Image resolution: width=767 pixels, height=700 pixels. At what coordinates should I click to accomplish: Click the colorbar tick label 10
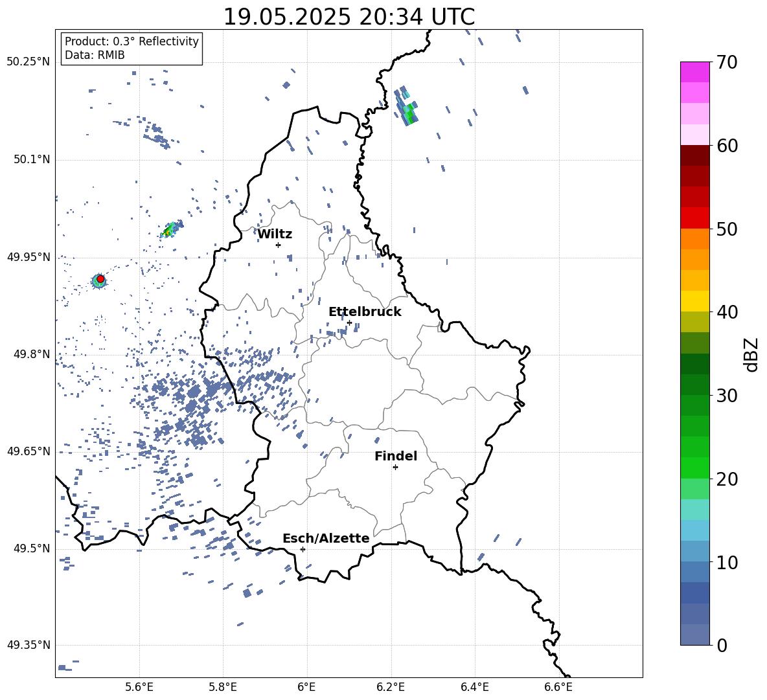(x=727, y=562)
